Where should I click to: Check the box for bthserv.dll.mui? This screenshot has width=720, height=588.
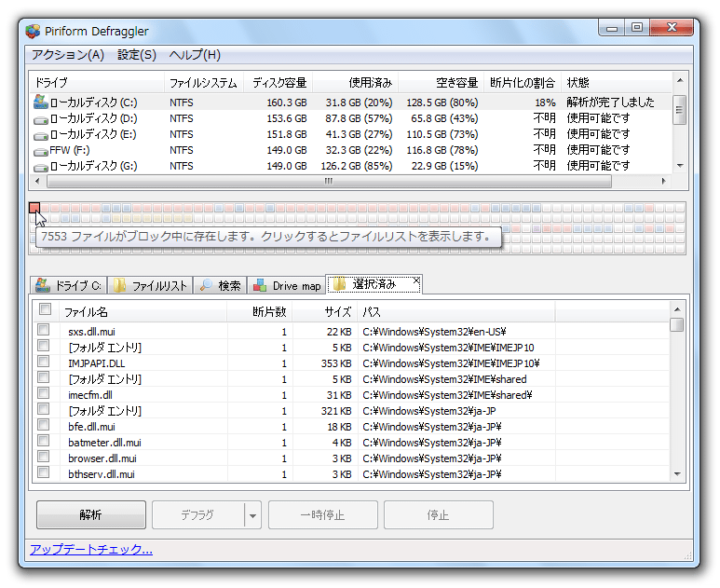point(44,472)
